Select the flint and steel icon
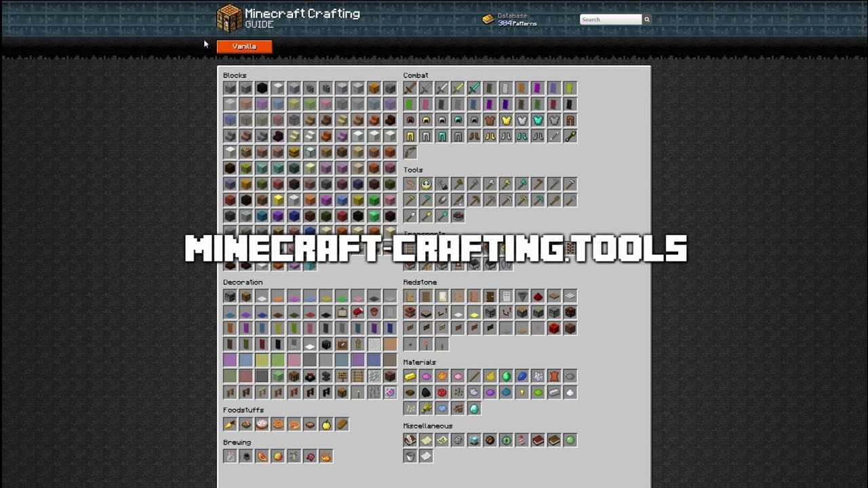Viewport: 868px width, 488px height. 441,184
